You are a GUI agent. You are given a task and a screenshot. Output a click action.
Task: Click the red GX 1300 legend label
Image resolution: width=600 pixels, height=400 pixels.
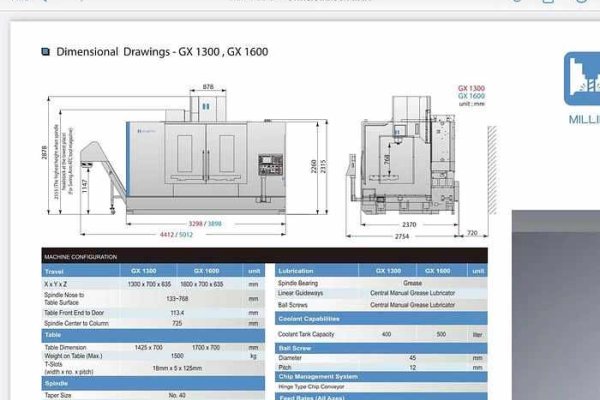click(471, 88)
